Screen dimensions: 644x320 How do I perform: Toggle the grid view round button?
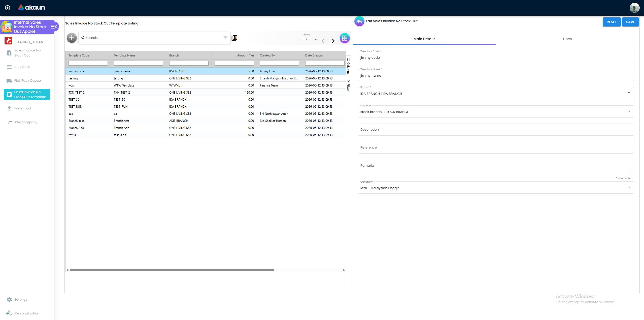(345, 38)
